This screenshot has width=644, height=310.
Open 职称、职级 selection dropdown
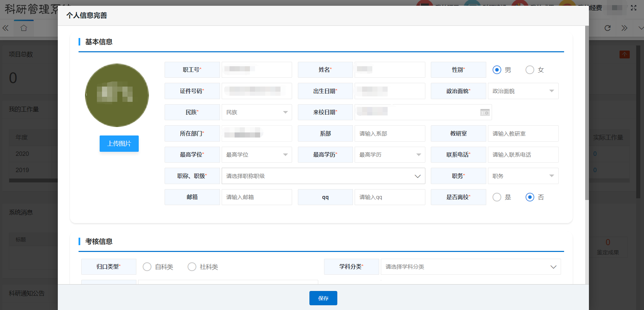(x=323, y=176)
